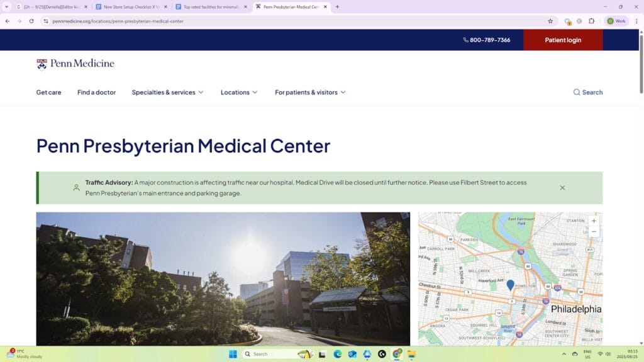Click the phone icon beside 800-789-7366
This screenshot has width=644, height=362.
point(465,40)
